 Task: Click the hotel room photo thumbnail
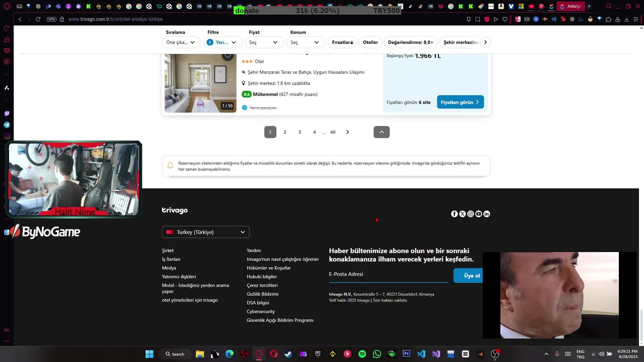[200, 82]
